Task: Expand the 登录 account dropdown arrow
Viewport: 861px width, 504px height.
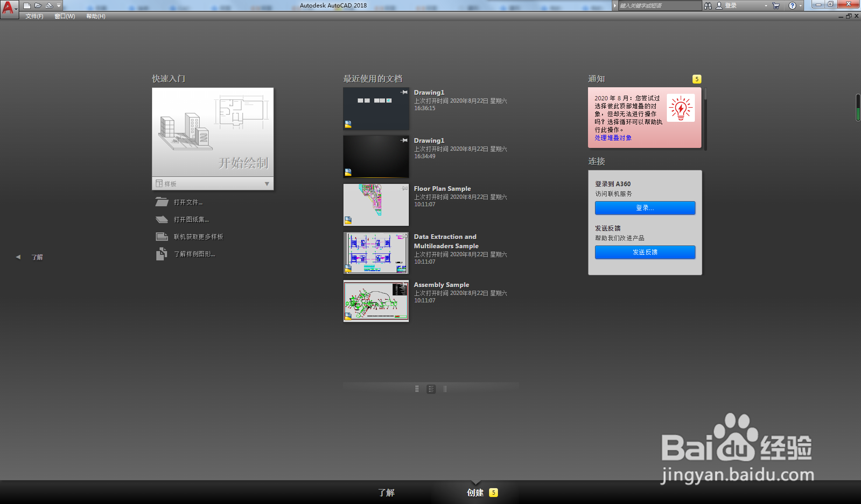Action: point(766,6)
